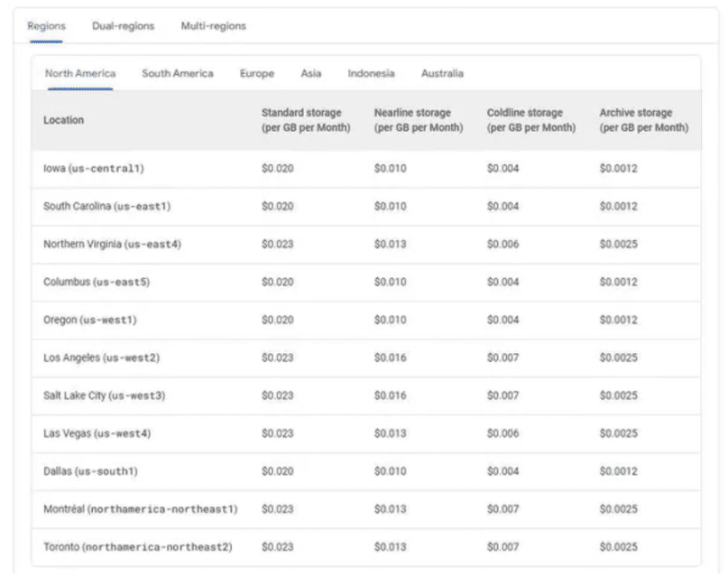The width and height of the screenshot is (728, 575).
Task: Click the Standard storage column header
Action: (x=306, y=120)
